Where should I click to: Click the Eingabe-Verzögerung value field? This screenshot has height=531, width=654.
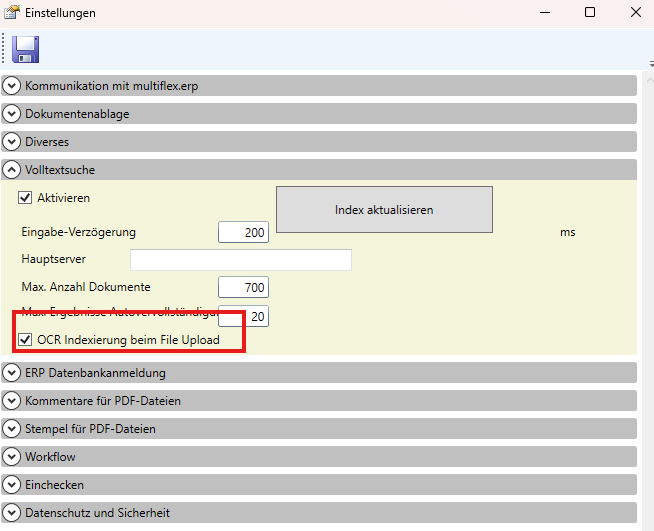[x=244, y=233]
